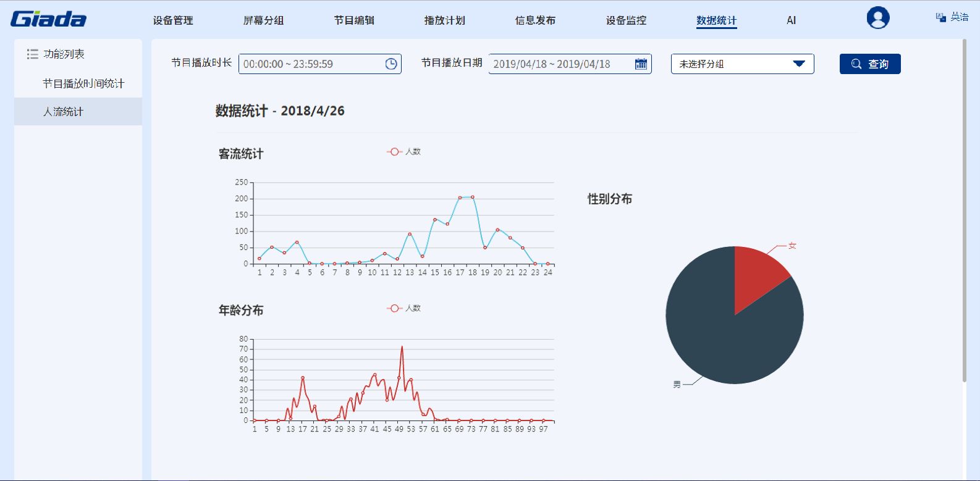
Task: Click the 节目播放日期 date range input
Action: tap(570, 64)
